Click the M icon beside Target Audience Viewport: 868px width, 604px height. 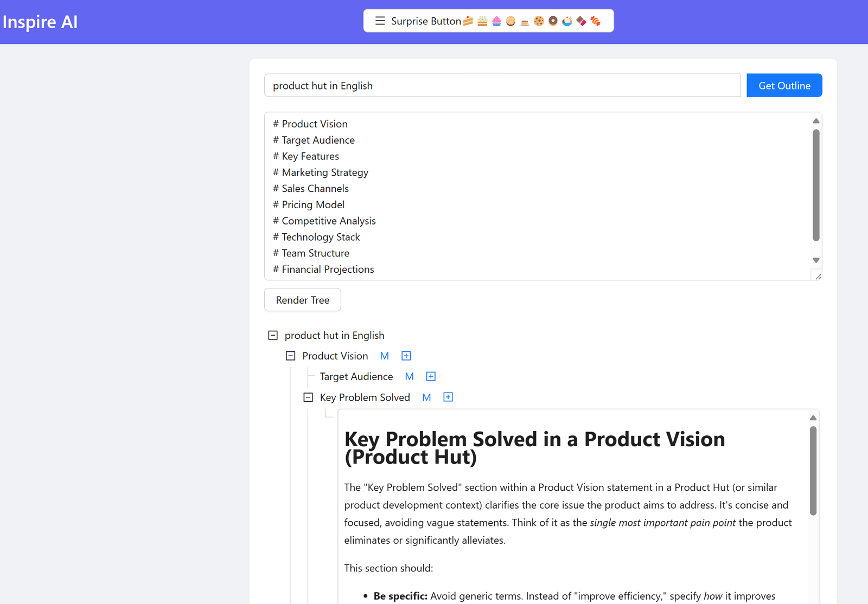(x=410, y=377)
